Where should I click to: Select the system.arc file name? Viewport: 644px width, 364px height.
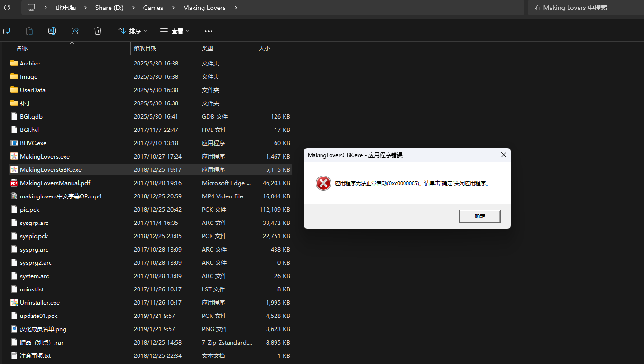[x=35, y=276]
